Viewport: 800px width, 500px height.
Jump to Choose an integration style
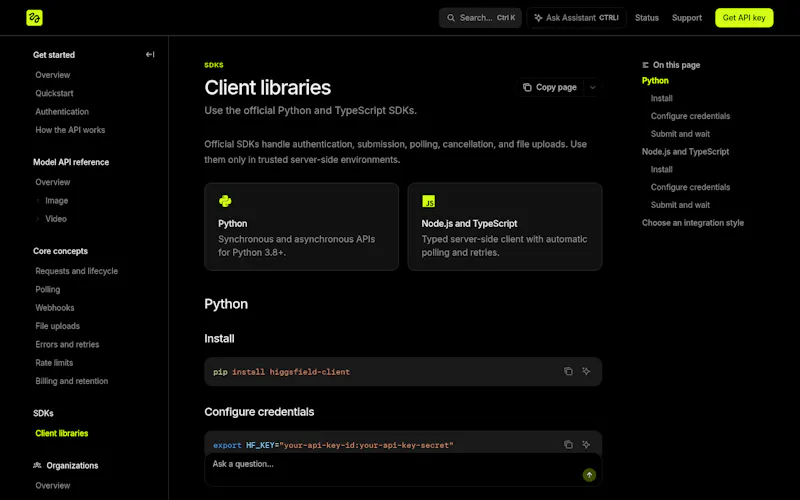click(x=692, y=223)
